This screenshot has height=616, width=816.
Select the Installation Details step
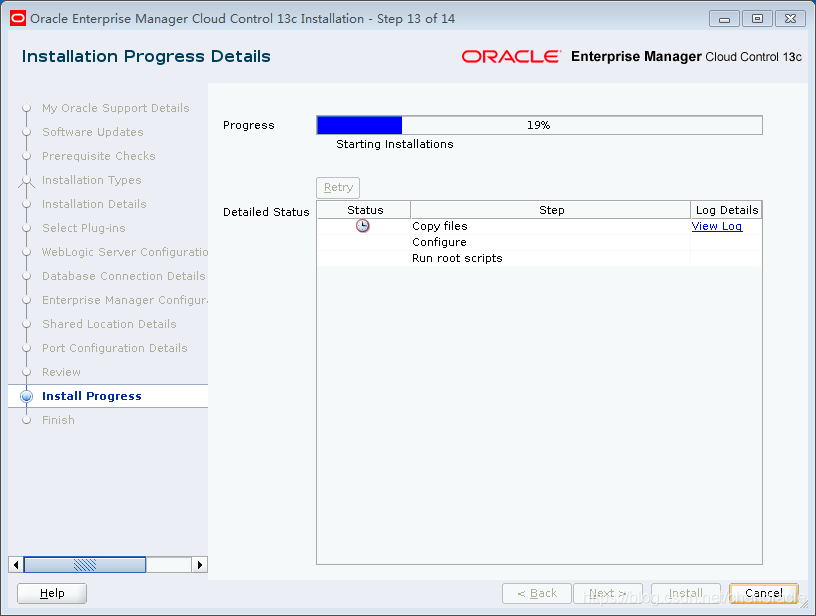(94, 204)
